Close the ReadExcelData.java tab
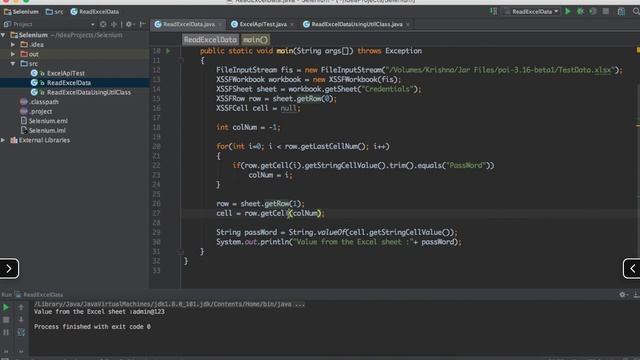 coord(220,24)
